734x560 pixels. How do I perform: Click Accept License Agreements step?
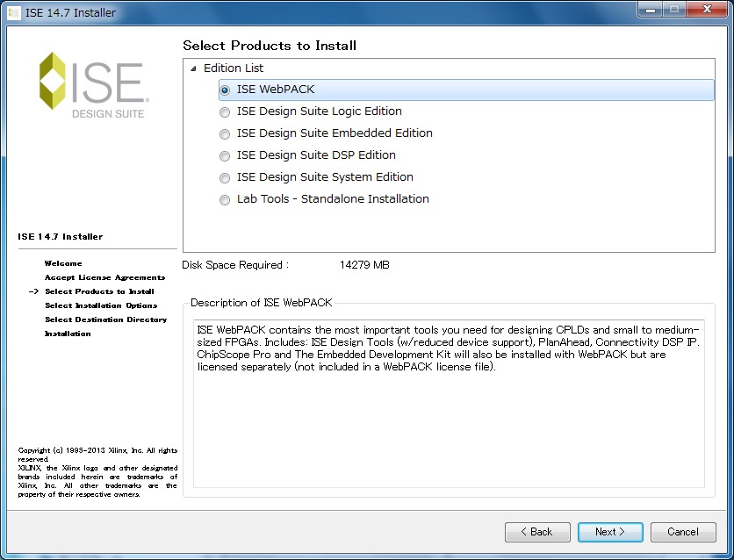coord(104,277)
